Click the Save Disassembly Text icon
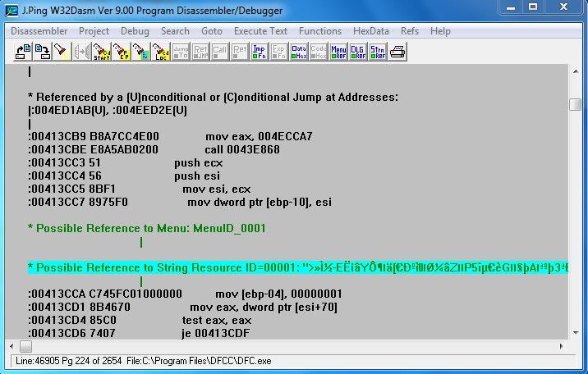Screen dimensions: 588x374 point(43,52)
